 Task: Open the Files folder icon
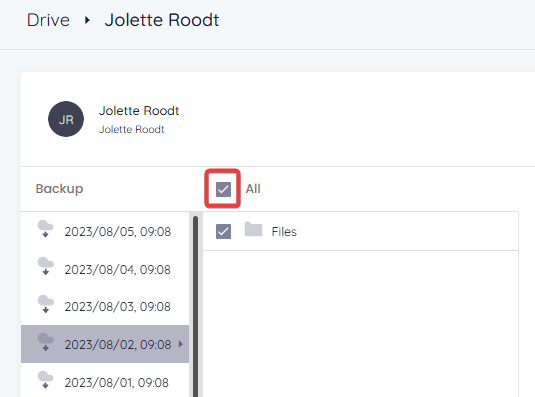tap(253, 230)
